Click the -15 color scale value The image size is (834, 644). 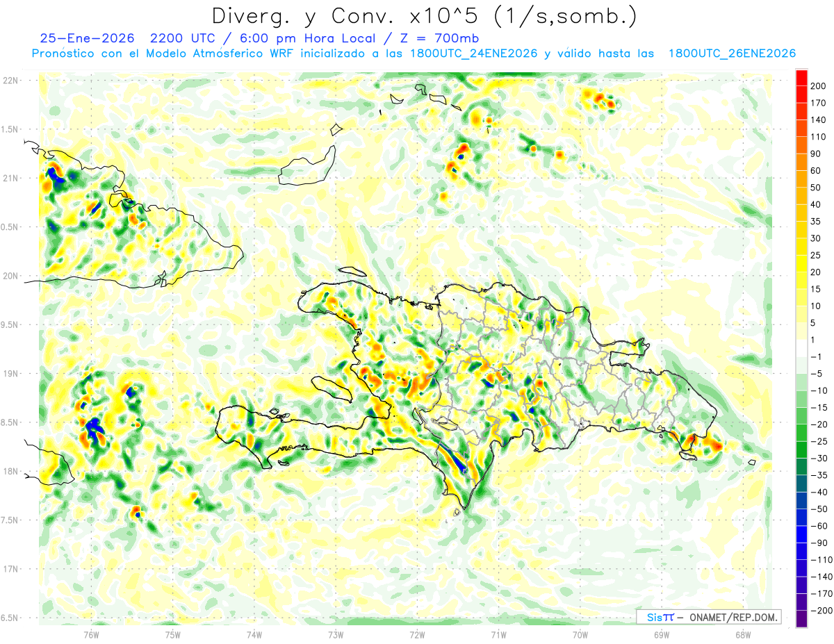click(821, 408)
